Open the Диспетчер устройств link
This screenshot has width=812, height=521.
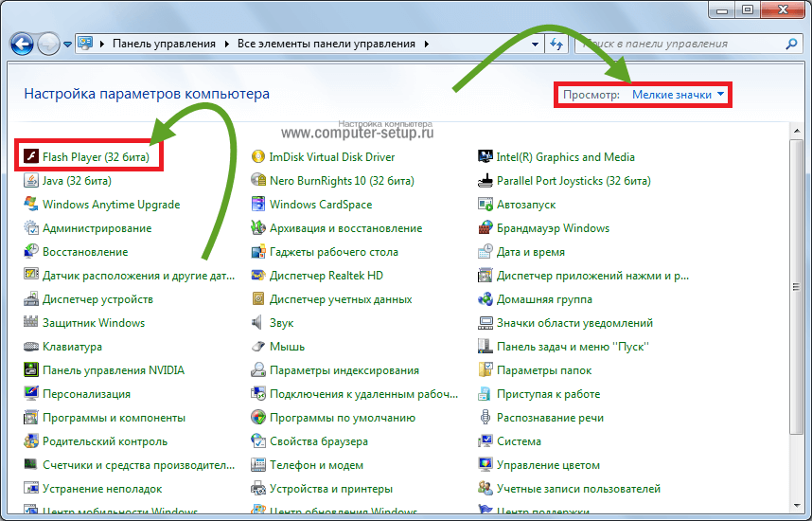[x=97, y=299]
